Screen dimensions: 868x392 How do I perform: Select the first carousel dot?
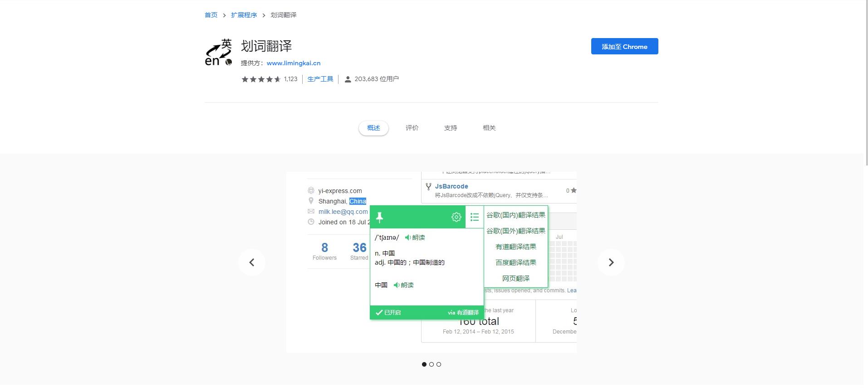(x=424, y=364)
